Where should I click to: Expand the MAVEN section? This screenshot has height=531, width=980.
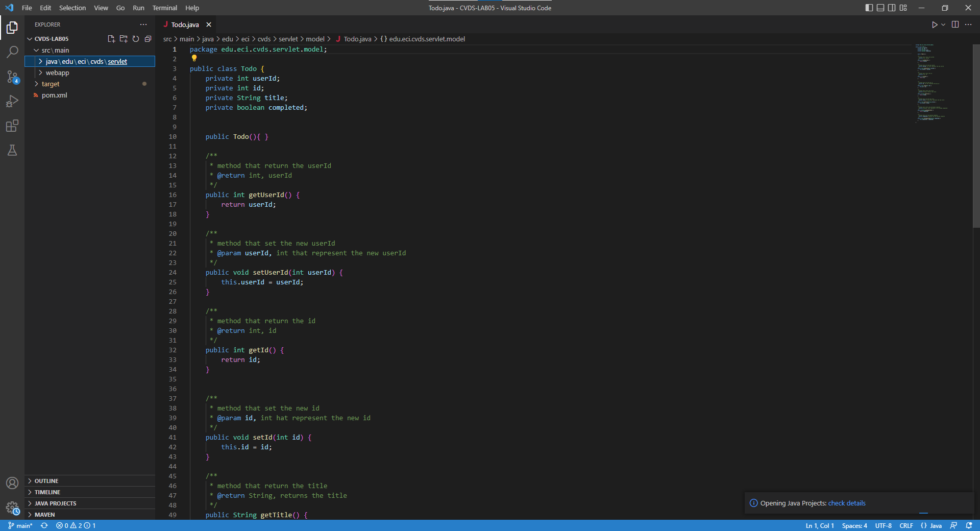click(x=90, y=515)
